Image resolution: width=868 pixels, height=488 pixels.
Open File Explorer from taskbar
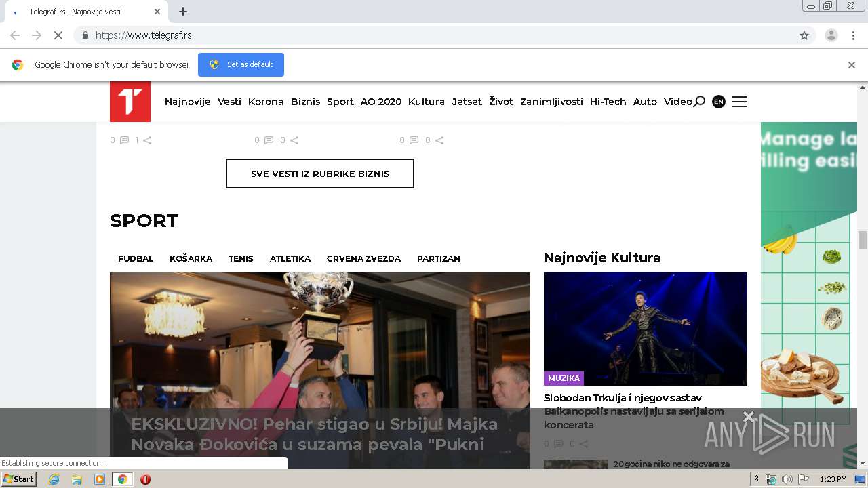pyautogui.click(x=77, y=479)
